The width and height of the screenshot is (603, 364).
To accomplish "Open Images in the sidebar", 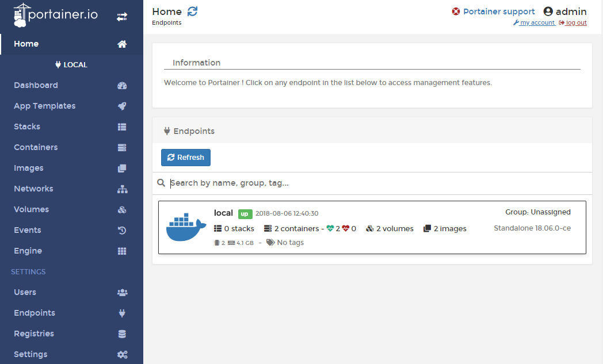I will click(29, 168).
